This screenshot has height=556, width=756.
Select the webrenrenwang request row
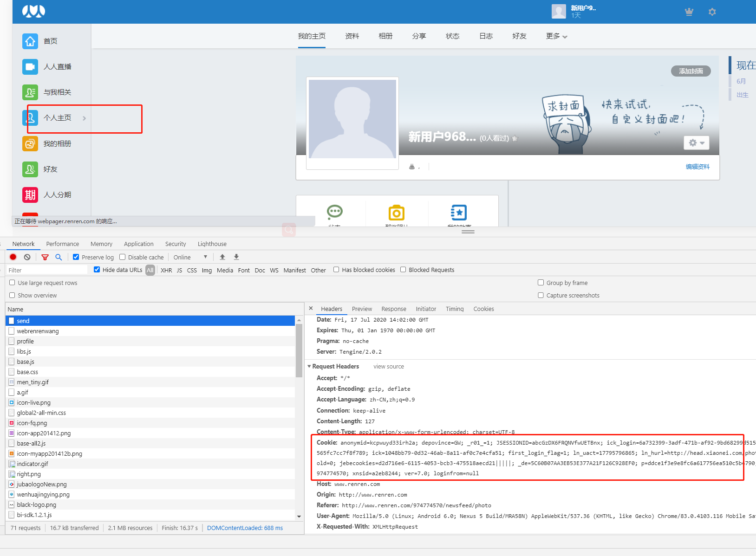(150, 331)
